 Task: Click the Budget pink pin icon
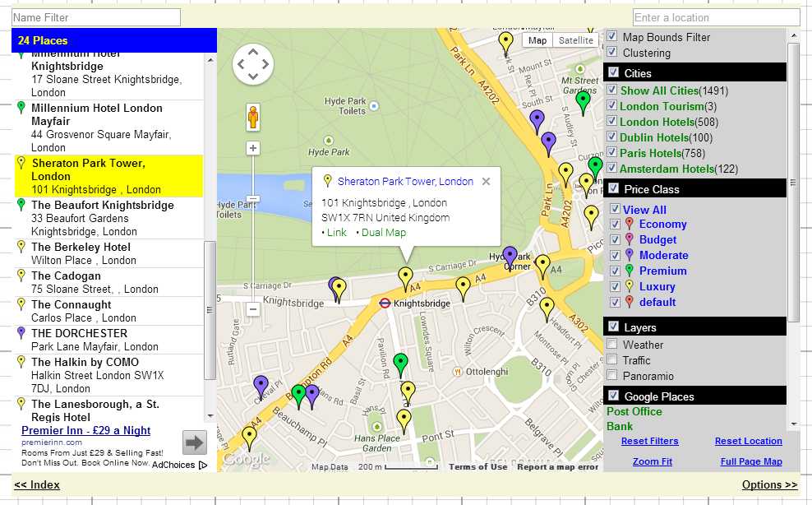pos(630,239)
